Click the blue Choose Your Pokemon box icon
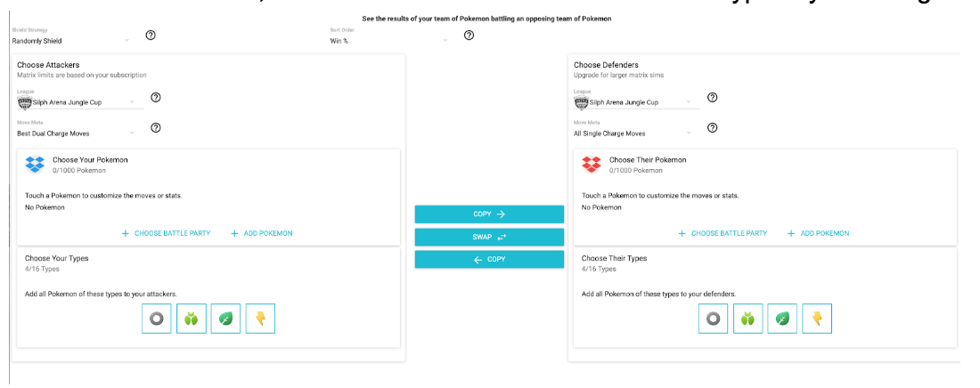980x388 pixels. (35, 165)
